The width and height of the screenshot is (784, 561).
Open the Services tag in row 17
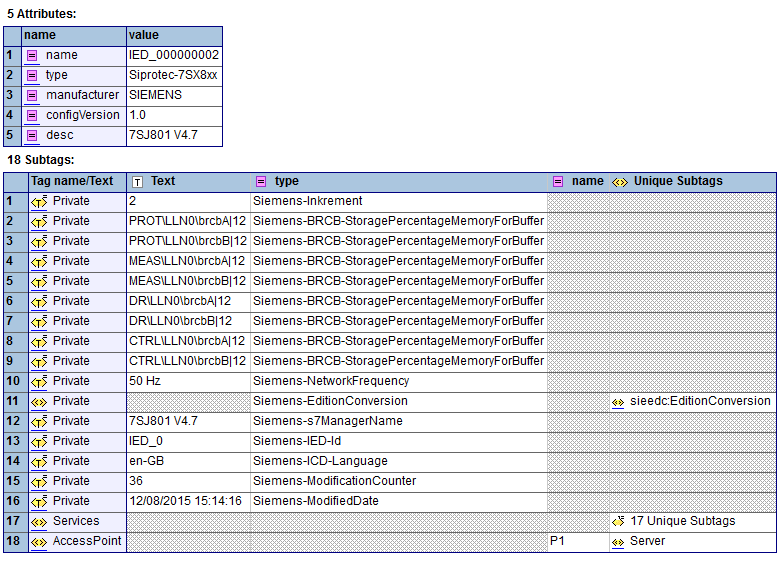(76, 521)
